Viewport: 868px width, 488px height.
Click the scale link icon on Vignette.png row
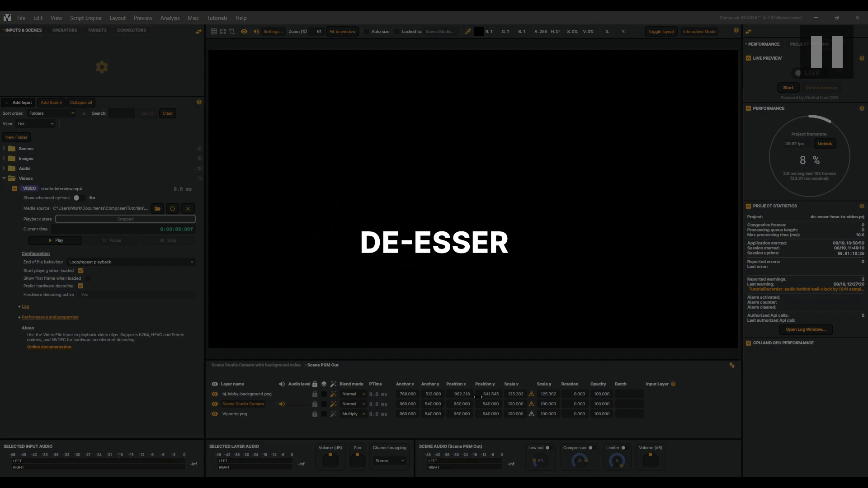[x=532, y=414]
